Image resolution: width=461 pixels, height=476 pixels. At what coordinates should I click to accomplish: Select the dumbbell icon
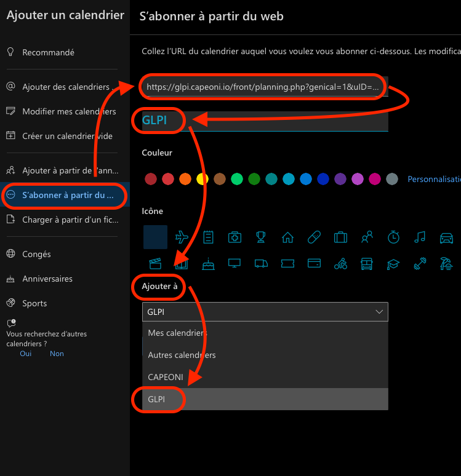[420, 263]
